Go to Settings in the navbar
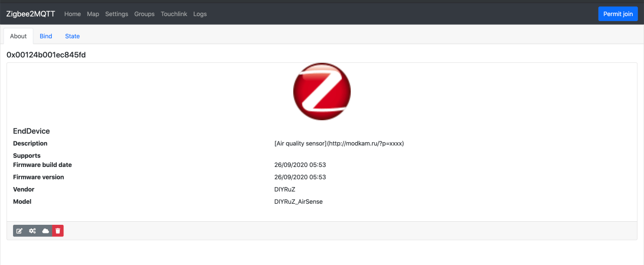The image size is (644, 265). point(117,14)
